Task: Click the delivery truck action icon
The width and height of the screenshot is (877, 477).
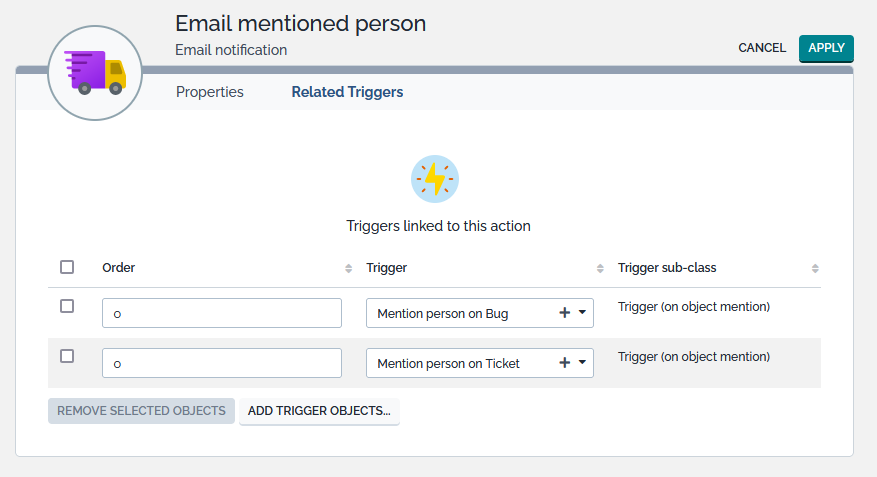Action: click(x=95, y=72)
